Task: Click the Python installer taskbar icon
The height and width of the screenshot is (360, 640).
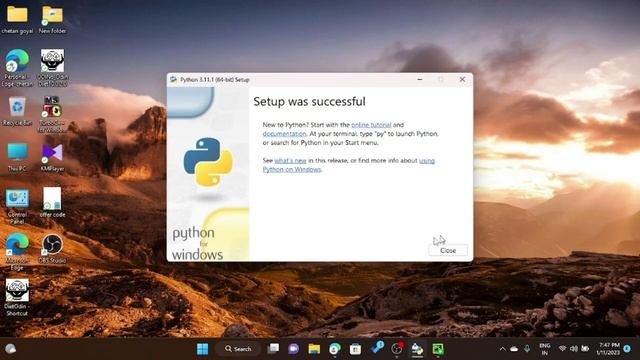Action: pos(417,349)
